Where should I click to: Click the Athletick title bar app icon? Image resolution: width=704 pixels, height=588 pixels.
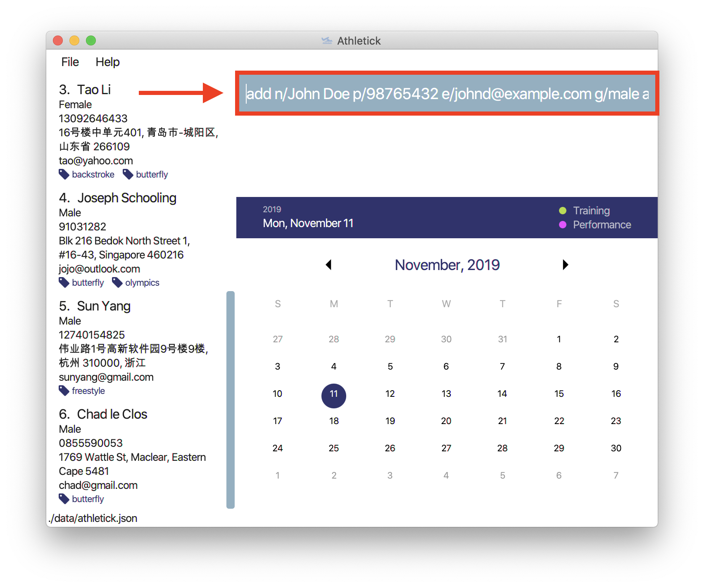coord(327,40)
